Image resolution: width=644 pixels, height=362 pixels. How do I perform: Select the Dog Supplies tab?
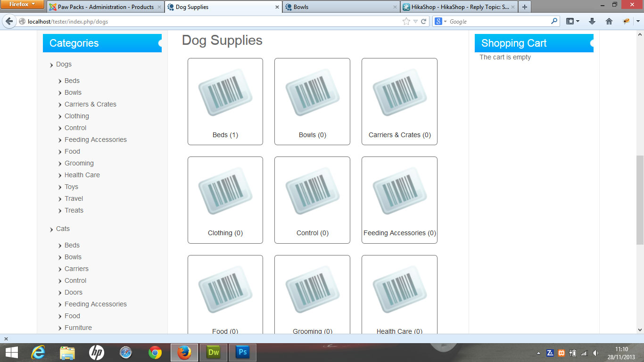point(223,7)
